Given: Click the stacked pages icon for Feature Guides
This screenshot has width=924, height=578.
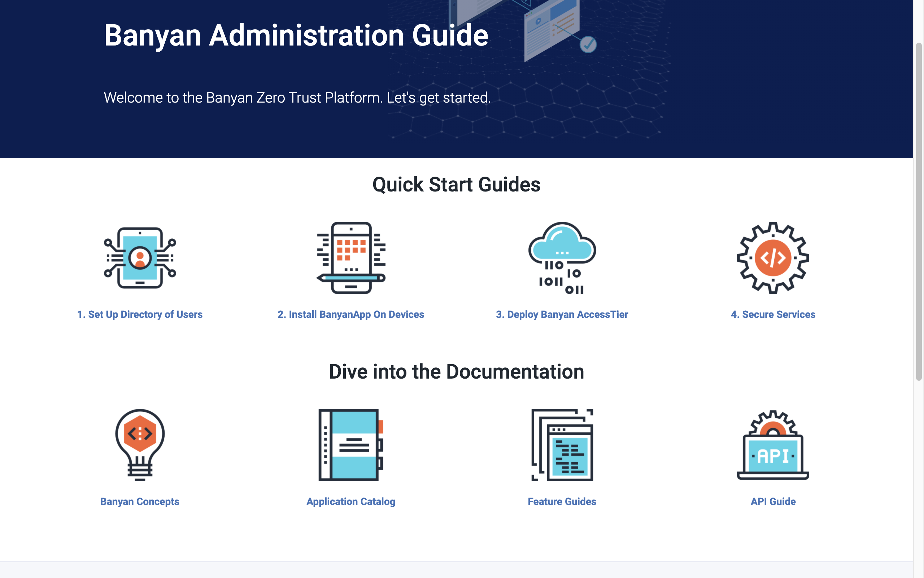Looking at the screenshot, I should (x=562, y=445).
